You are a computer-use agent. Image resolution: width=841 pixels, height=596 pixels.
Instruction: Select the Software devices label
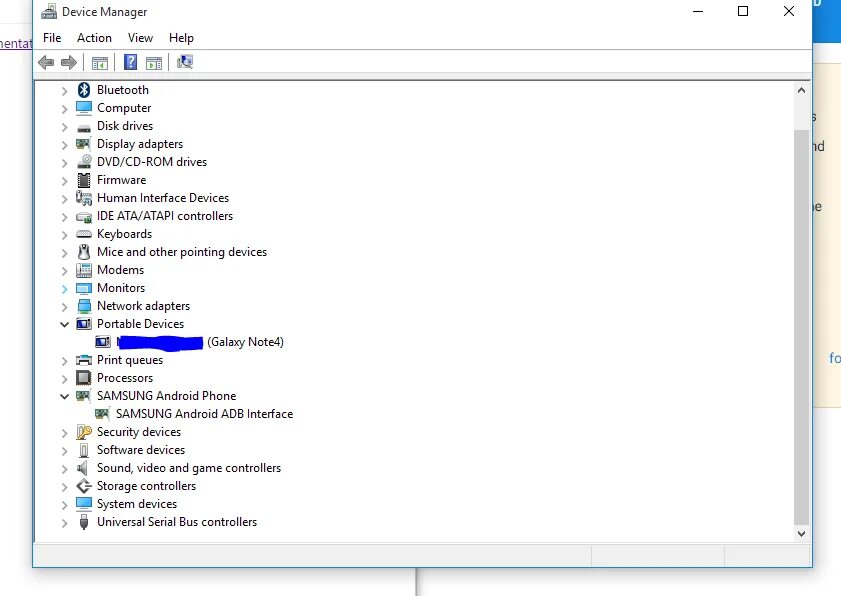(141, 450)
